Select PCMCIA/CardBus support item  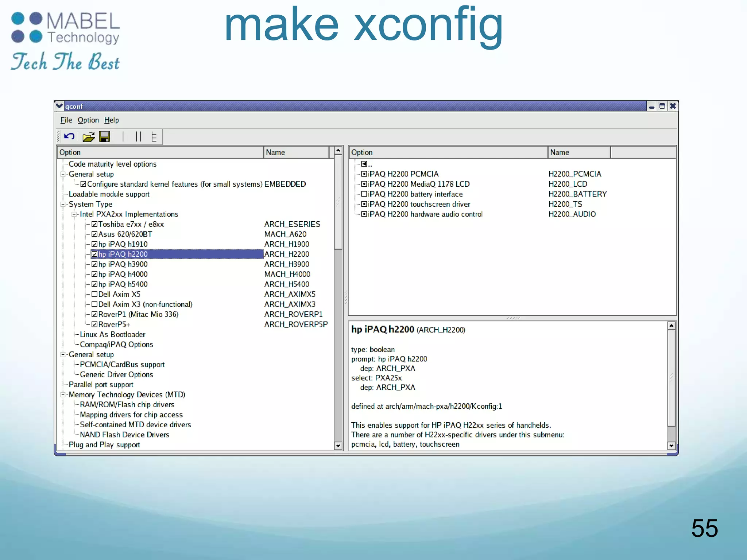pos(122,365)
